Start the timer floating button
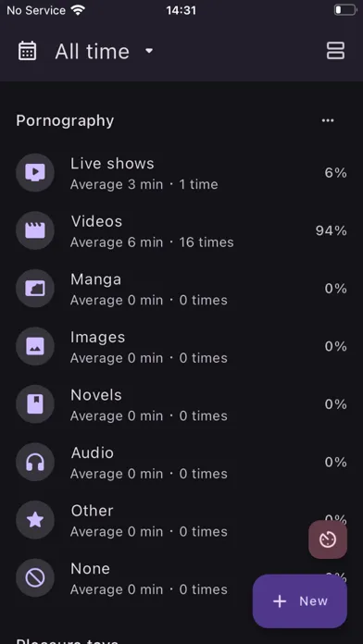 click(328, 539)
